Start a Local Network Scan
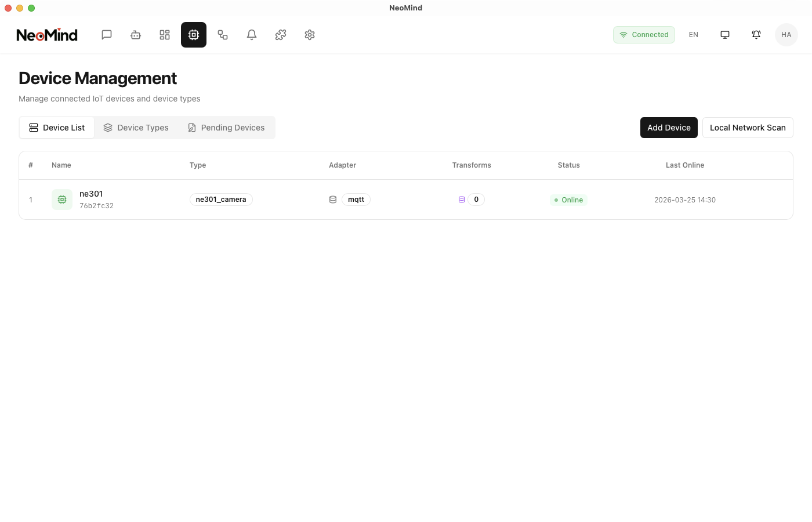812x522 pixels. [x=748, y=128]
